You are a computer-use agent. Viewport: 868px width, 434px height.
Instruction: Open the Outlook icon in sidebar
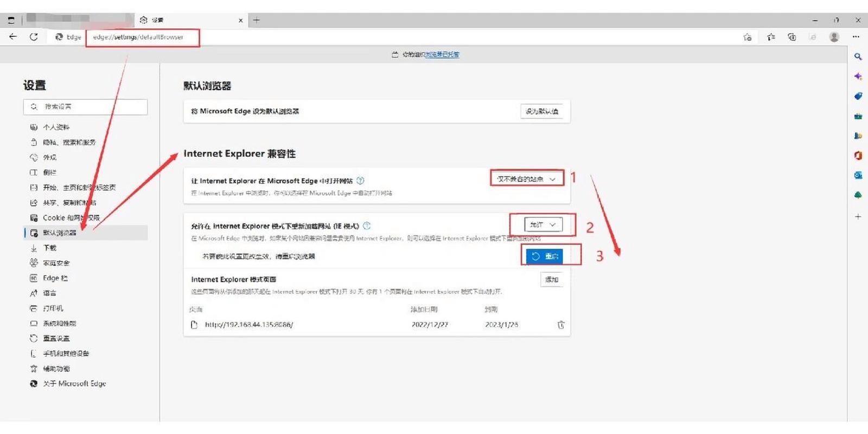tap(858, 175)
